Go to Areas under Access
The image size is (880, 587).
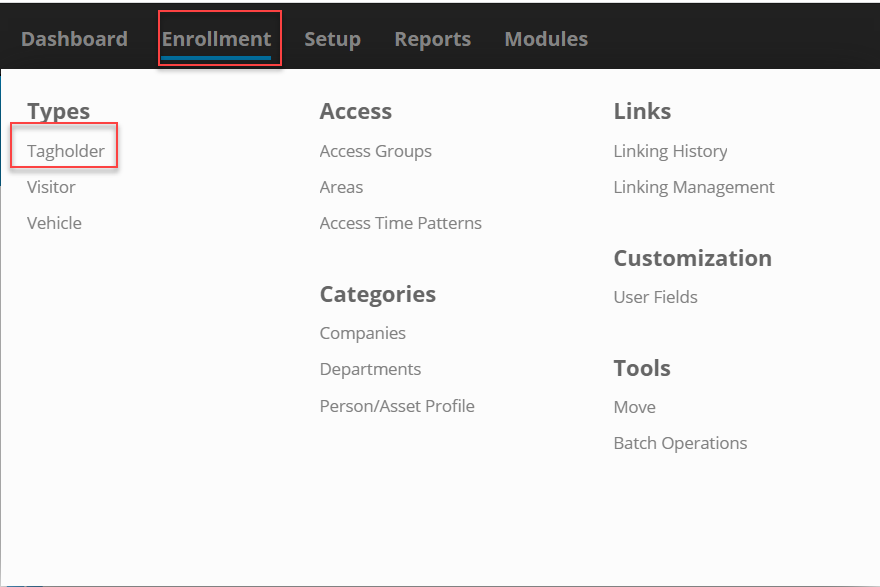341,187
